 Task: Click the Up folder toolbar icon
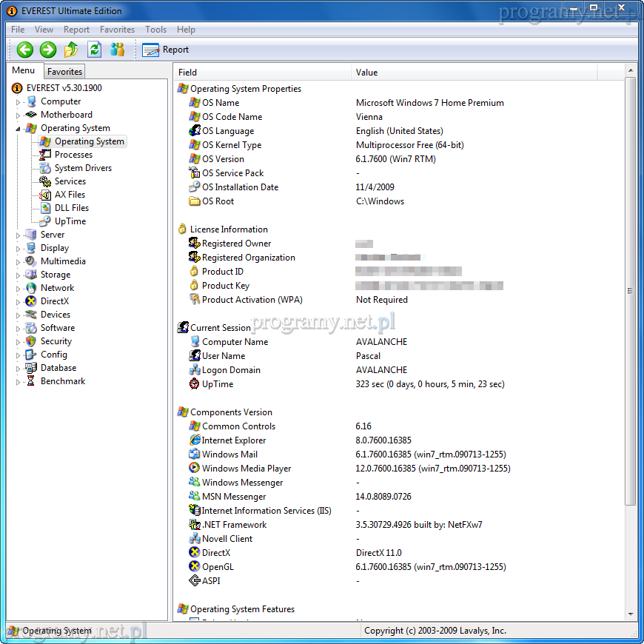click(71, 50)
